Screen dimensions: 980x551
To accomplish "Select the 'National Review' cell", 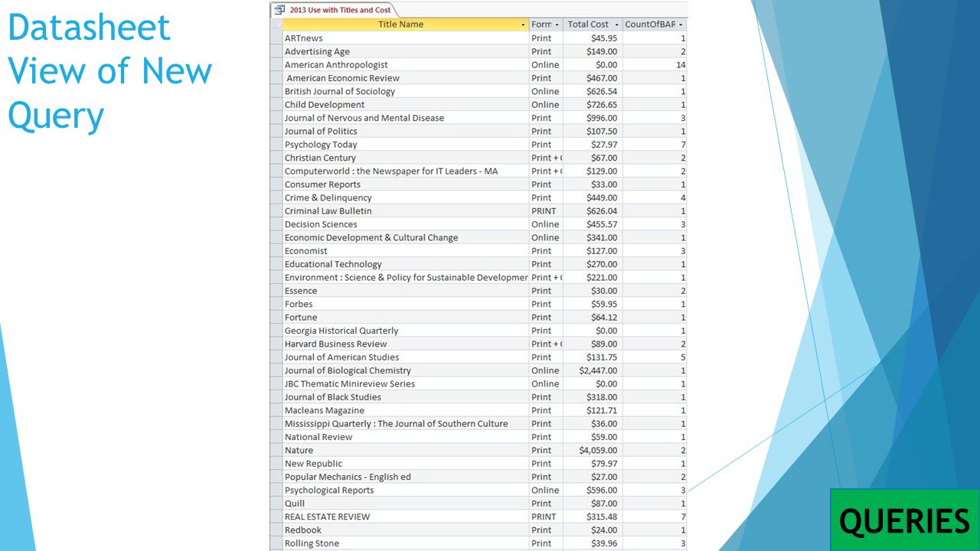I will coord(405,437).
